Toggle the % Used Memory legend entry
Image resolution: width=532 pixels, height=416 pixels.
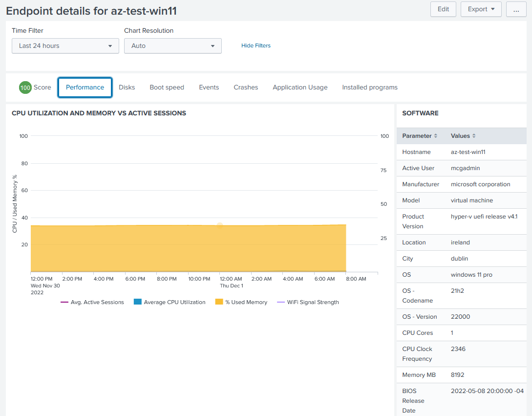[x=241, y=302]
